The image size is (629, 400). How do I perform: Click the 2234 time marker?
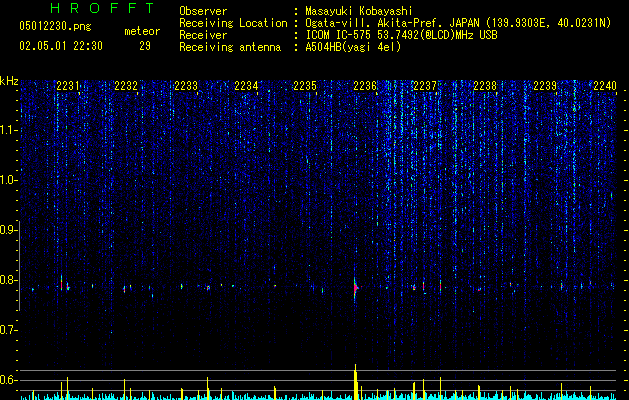246,86
